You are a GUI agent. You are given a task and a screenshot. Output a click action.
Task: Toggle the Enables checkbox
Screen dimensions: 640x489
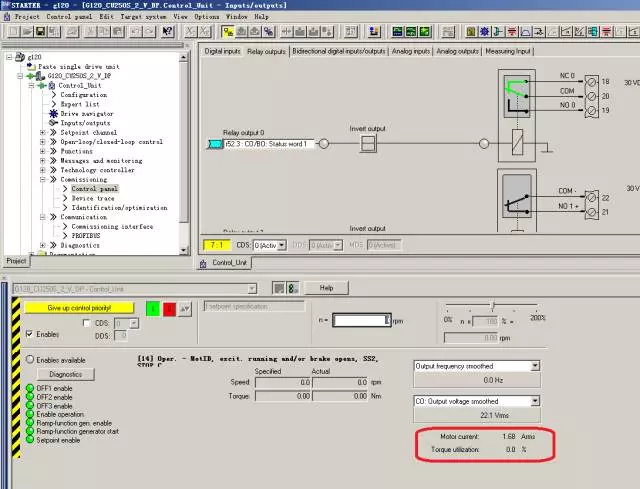tap(28, 332)
